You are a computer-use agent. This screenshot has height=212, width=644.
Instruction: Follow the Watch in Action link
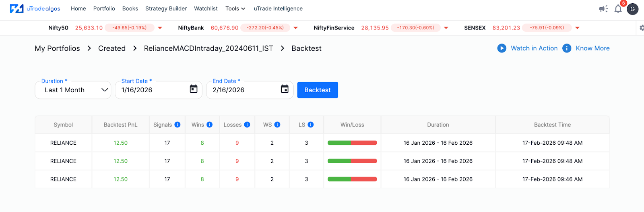[534, 48]
